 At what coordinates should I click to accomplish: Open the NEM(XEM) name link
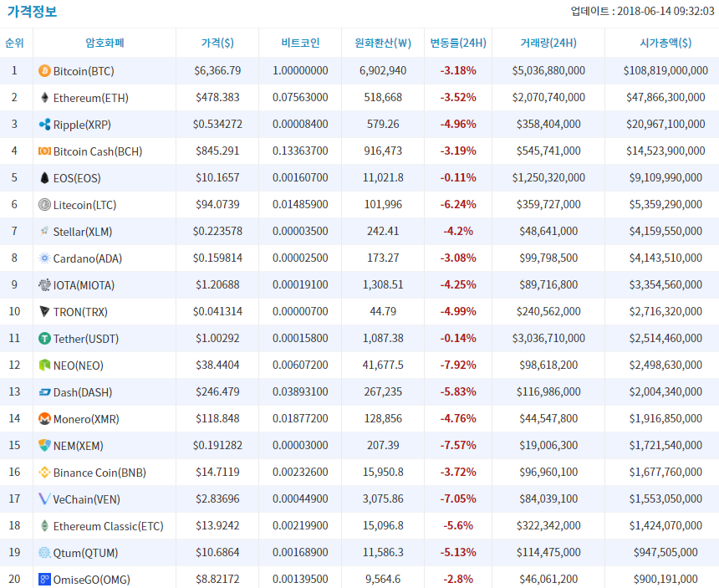coord(79,446)
